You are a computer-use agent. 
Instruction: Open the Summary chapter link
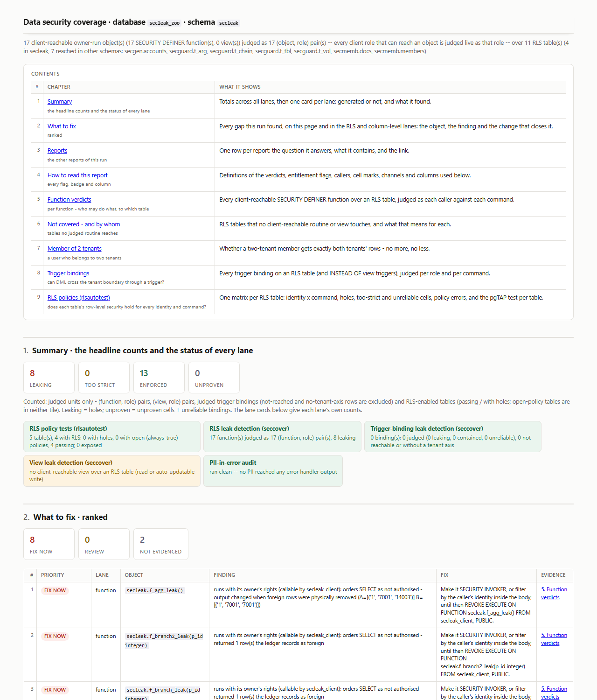(60, 102)
